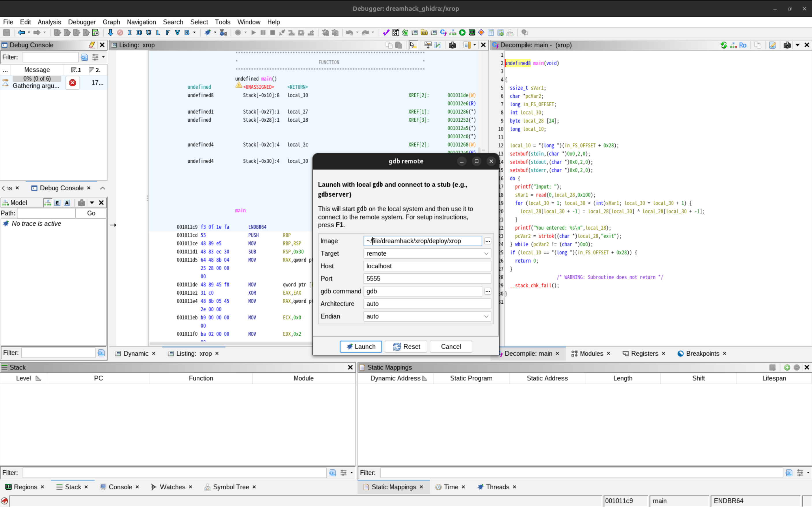Cancel the Gathering arguments task red X
812x507 pixels.
coord(72,83)
